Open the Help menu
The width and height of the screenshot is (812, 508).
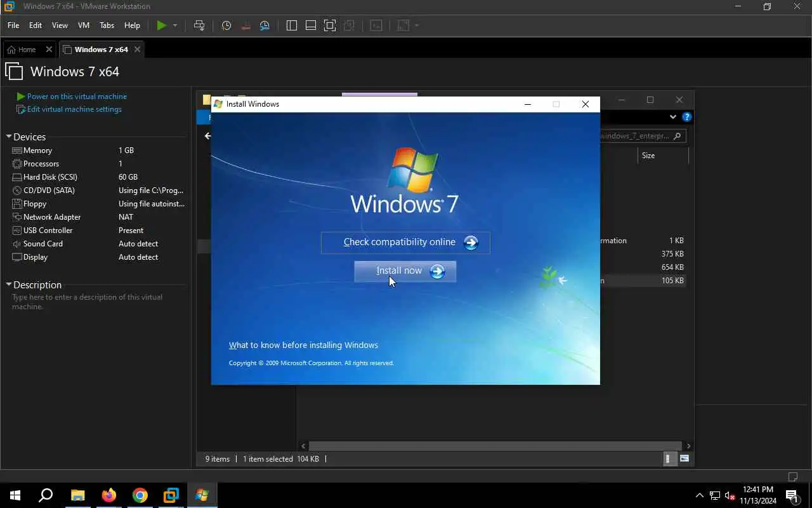coord(132,25)
